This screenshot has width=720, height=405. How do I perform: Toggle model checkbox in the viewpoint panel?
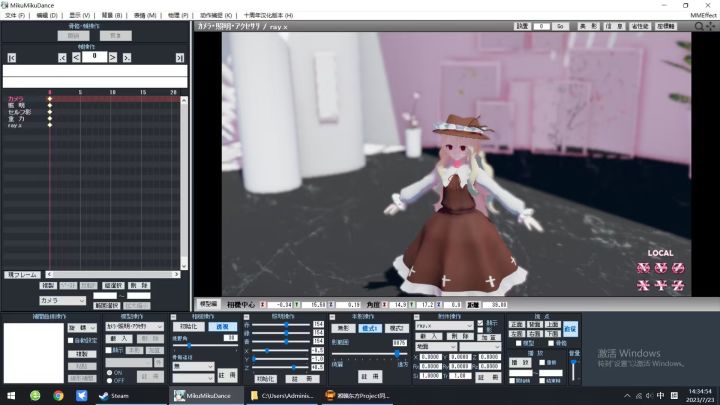(519, 343)
